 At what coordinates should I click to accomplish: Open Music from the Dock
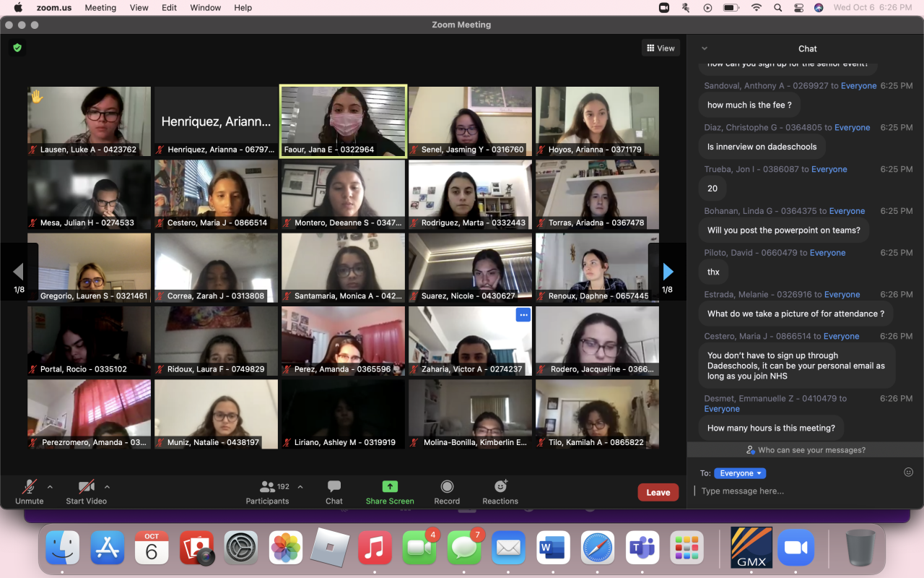[x=375, y=548]
